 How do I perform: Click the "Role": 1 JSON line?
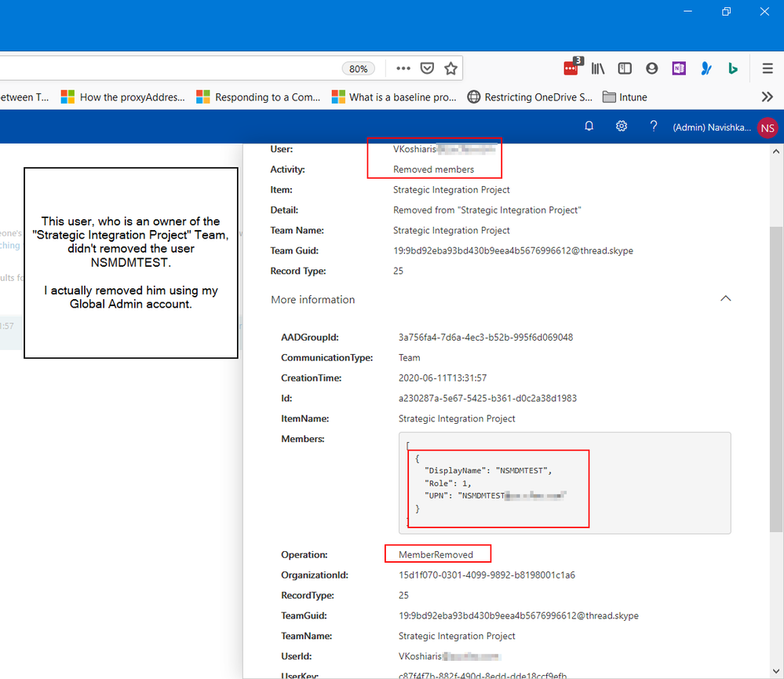point(447,484)
